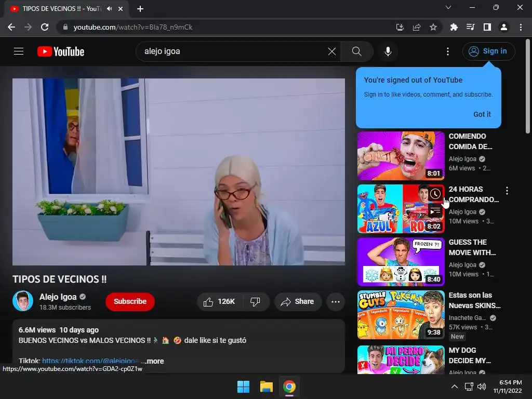This screenshot has height=399, width=532.
Task: Clear the search box text
Action: tap(332, 51)
